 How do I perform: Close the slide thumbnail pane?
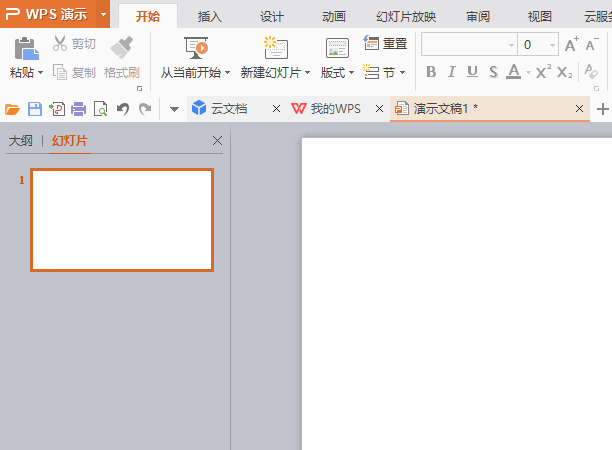pos(217,141)
